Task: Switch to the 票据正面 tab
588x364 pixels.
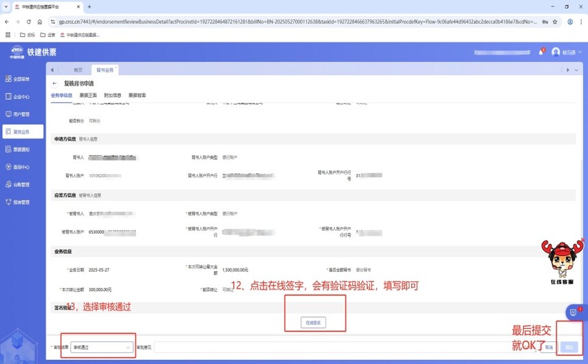Action: 88,96
